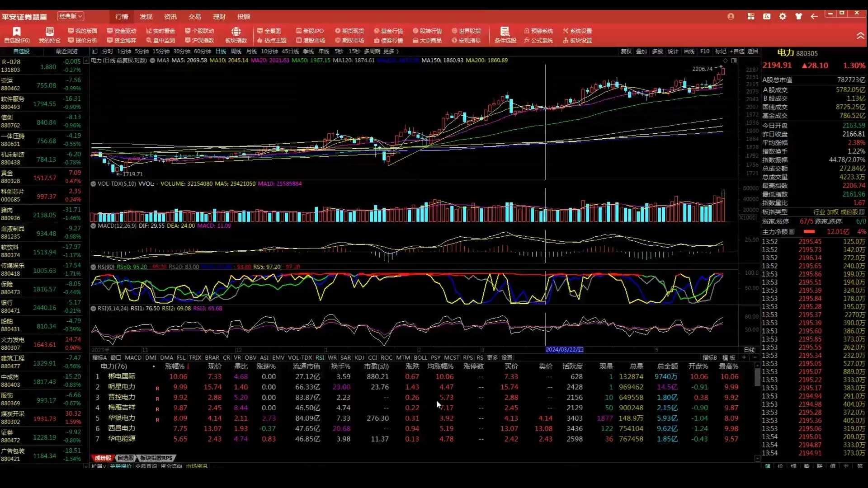Click the back arrow icon
The height and width of the screenshot is (488, 868).
tap(814, 16)
